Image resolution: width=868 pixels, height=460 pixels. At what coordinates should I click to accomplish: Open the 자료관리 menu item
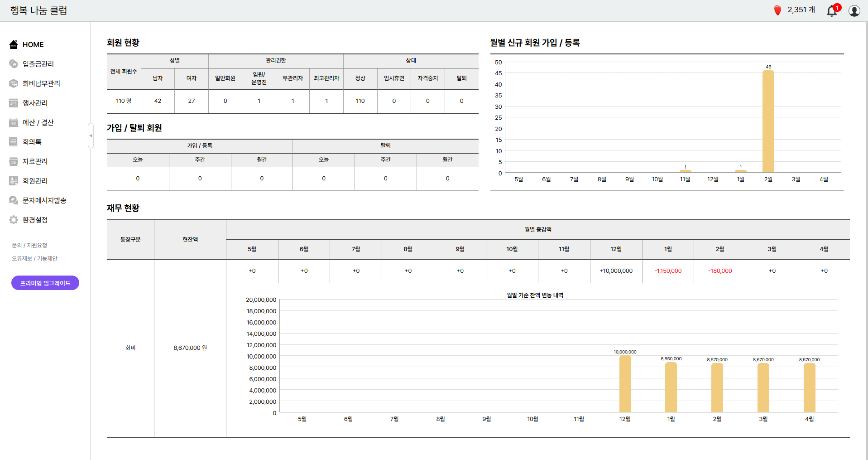(35, 161)
